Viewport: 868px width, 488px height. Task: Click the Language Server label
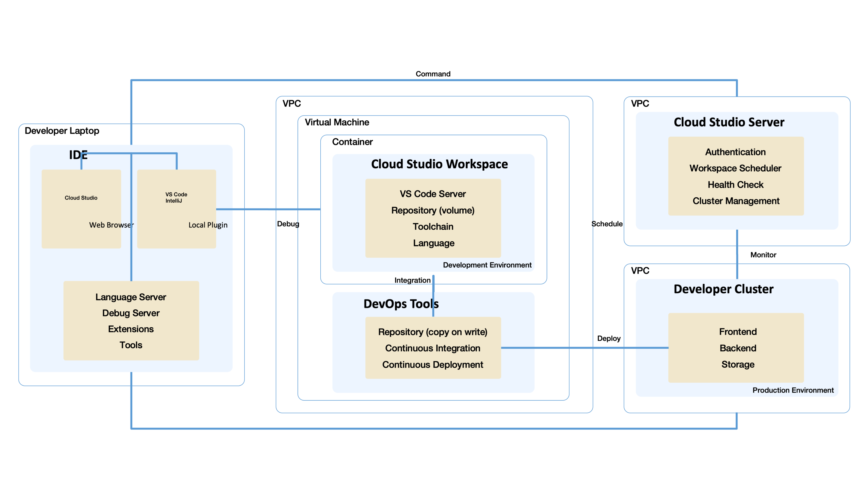(x=131, y=297)
